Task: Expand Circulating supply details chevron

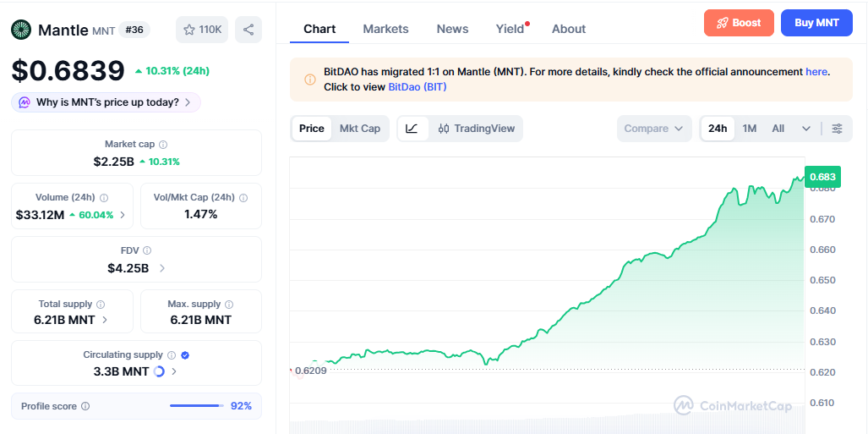Action: [174, 371]
